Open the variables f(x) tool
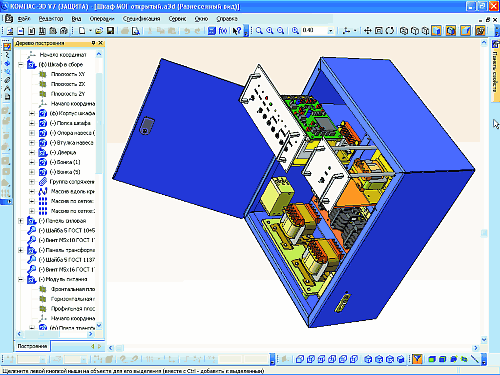Screen dimensions: 500x375 (x=223, y=31)
